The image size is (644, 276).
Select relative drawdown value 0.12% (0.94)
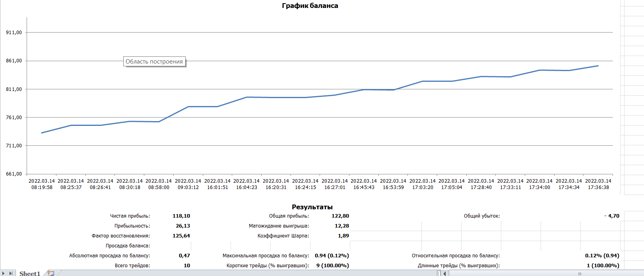[602, 256]
